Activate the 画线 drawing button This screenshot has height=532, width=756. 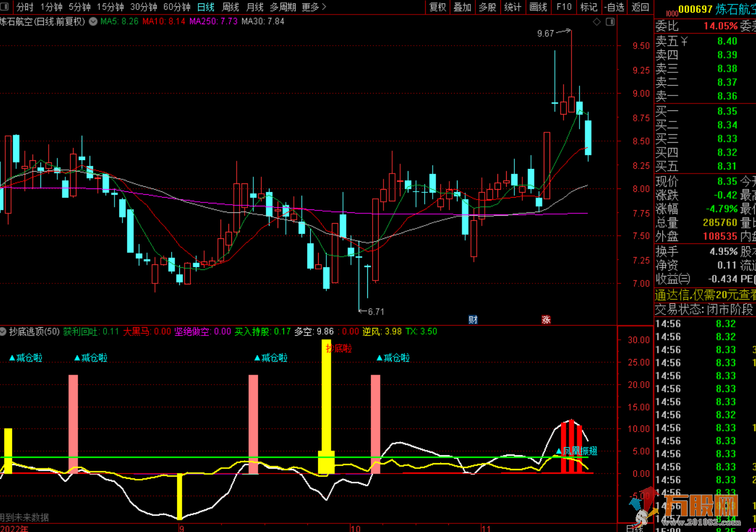coord(538,7)
